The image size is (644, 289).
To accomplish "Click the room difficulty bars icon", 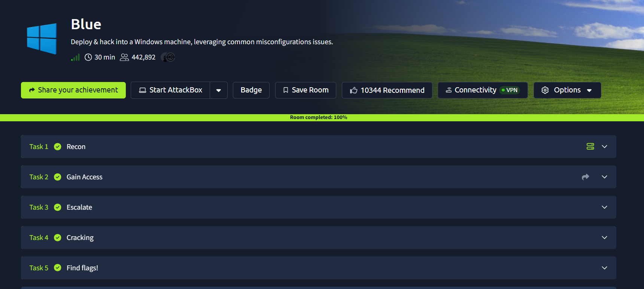I will pyautogui.click(x=75, y=57).
